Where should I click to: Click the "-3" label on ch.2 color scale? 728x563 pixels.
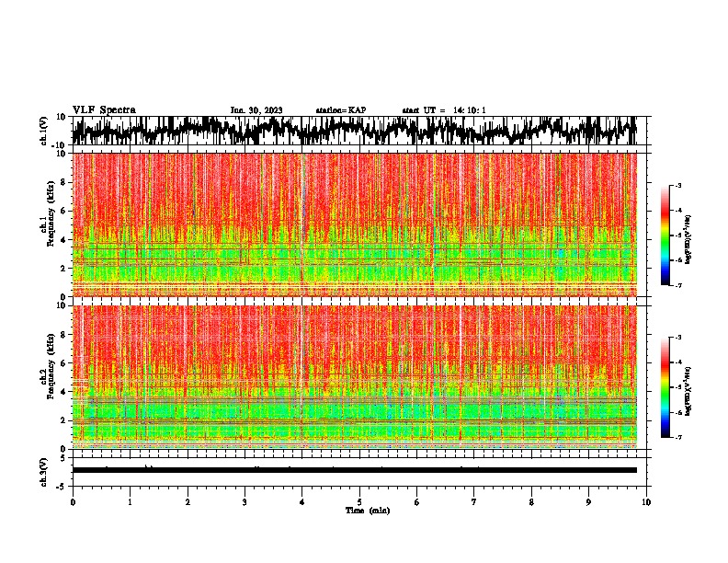(x=677, y=338)
